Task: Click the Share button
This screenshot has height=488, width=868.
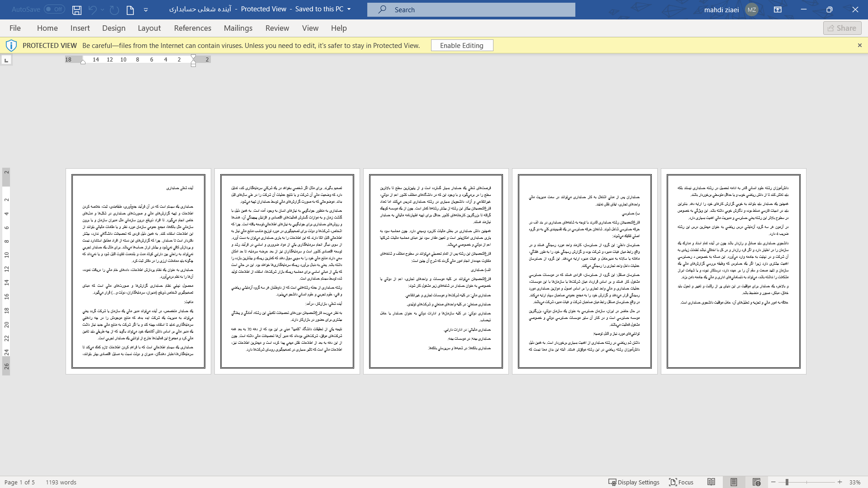Action: [x=842, y=28]
